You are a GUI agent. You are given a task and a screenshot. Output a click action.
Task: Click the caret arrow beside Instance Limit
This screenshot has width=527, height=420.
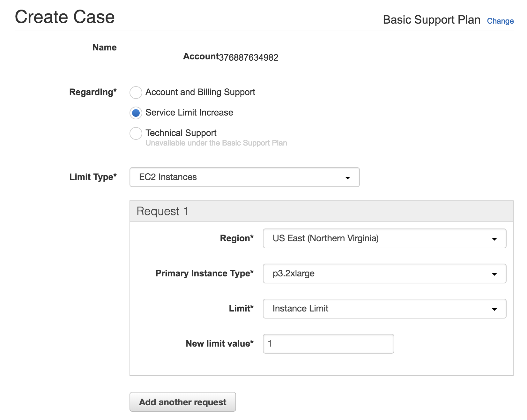click(x=494, y=309)
